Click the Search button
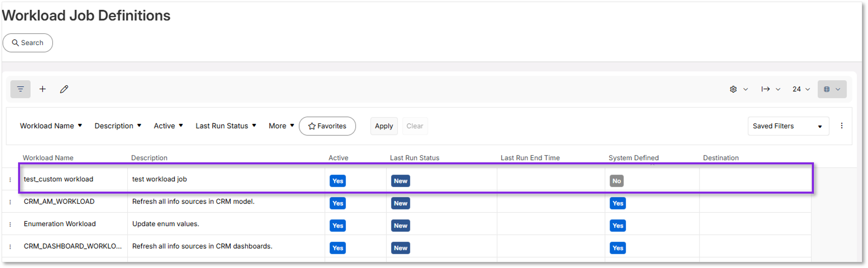The width and height of the screenshot is (868, 268). click(x=28, y=43)
